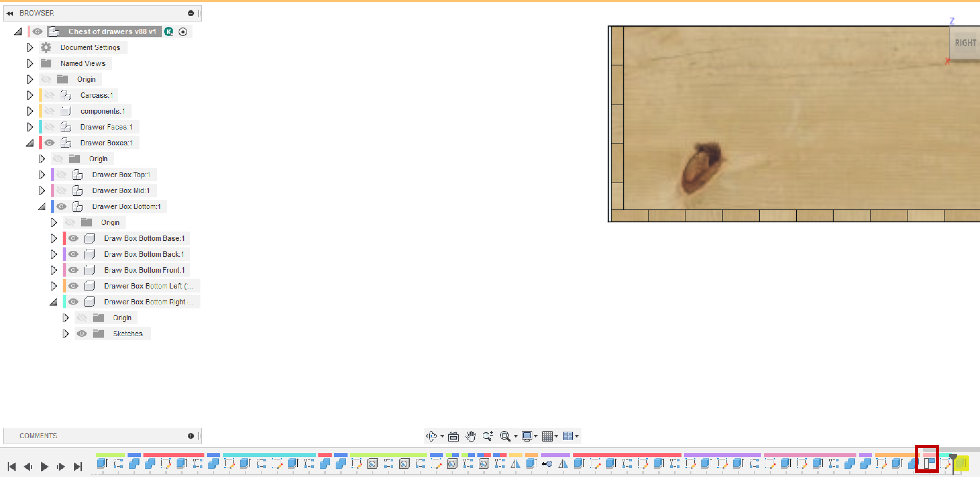Click the timeline playhead marker

953,456
